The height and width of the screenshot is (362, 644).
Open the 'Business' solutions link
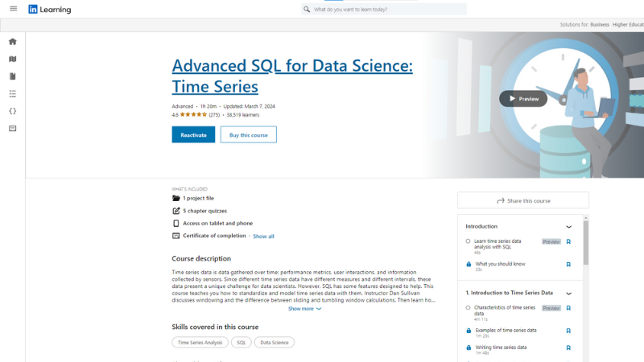600,25
